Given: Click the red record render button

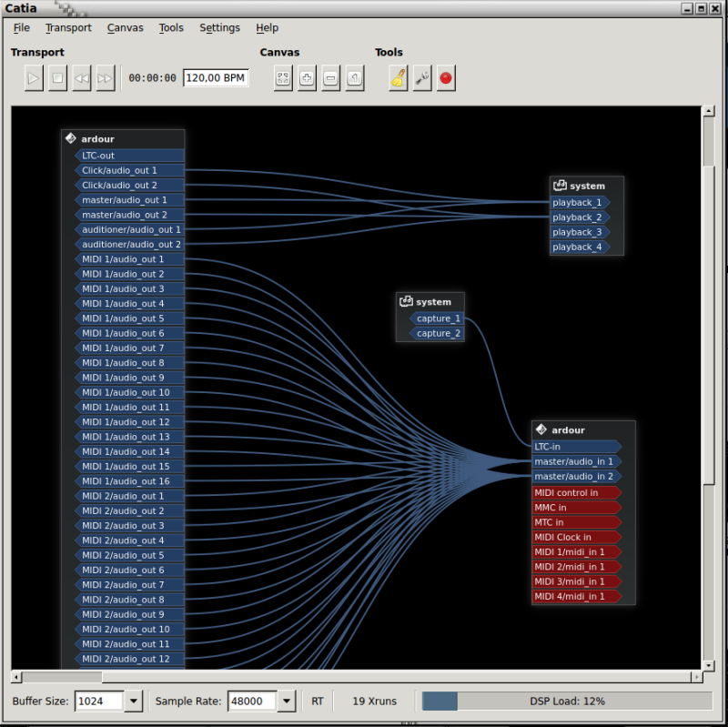Looking at the screenshot, I should 446,78.
